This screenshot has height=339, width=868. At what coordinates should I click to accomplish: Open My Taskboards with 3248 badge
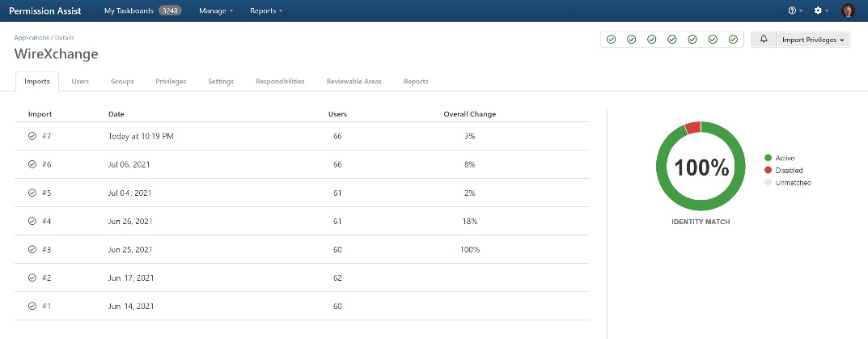(142, 11)
